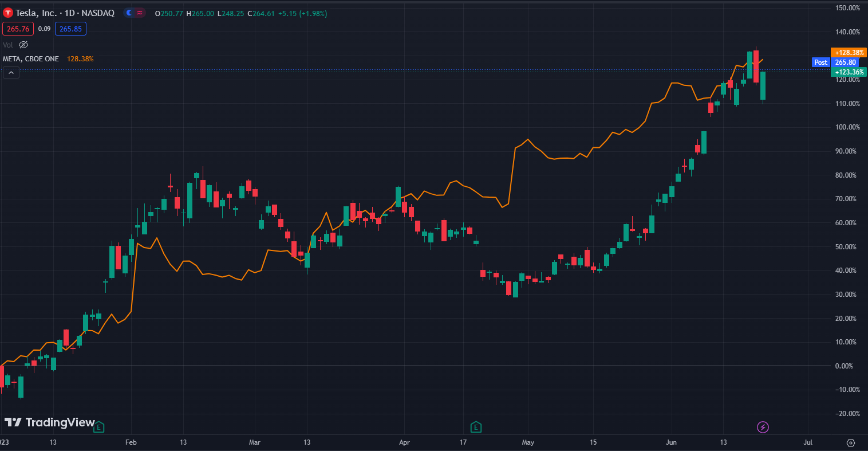Click the green +123.36% price scale label
The height and width of the screenshot is (451, 868).
point(849,72)
